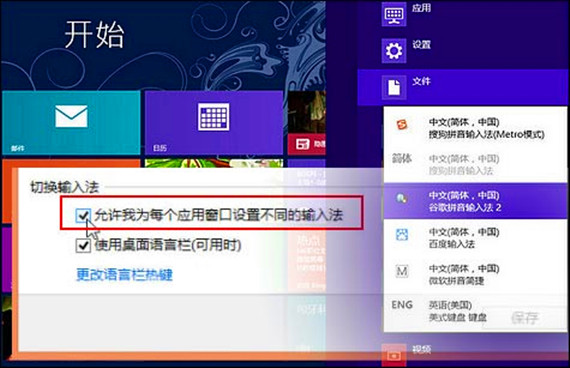570x368 pixels.
Task: Click the Videos category icon at bottom
Action: pyautogui.click(x=394, y=355)
